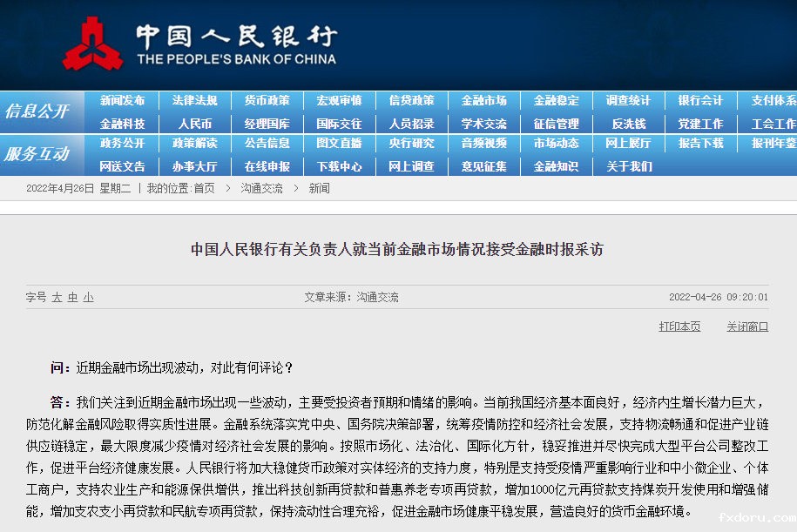Open the 新闻发布 menu item
797x532 pixels.
click(x=122, y=101)
